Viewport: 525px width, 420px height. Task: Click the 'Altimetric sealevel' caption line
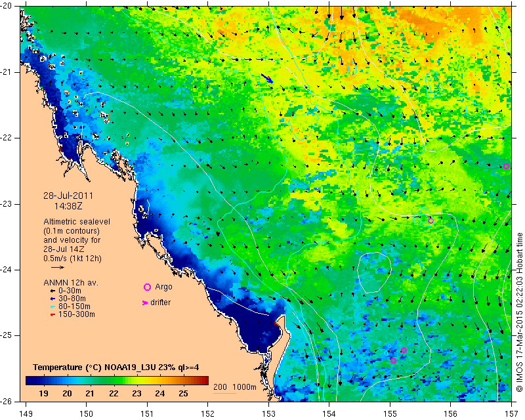pos(77,222)
